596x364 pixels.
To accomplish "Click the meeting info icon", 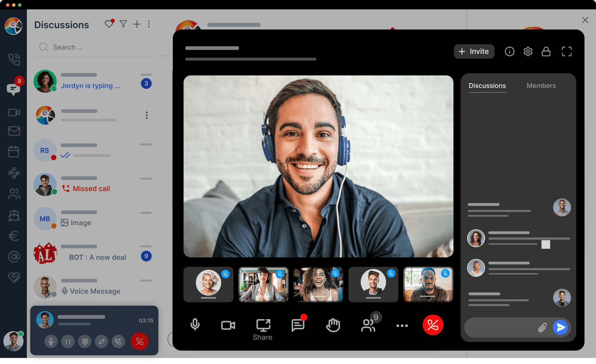I will (509, 52).
